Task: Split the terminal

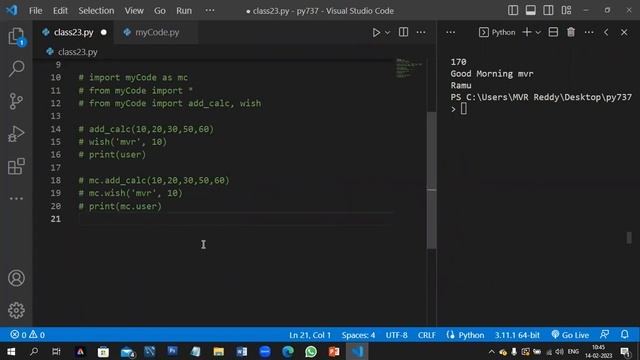Action: click(553, 32)
